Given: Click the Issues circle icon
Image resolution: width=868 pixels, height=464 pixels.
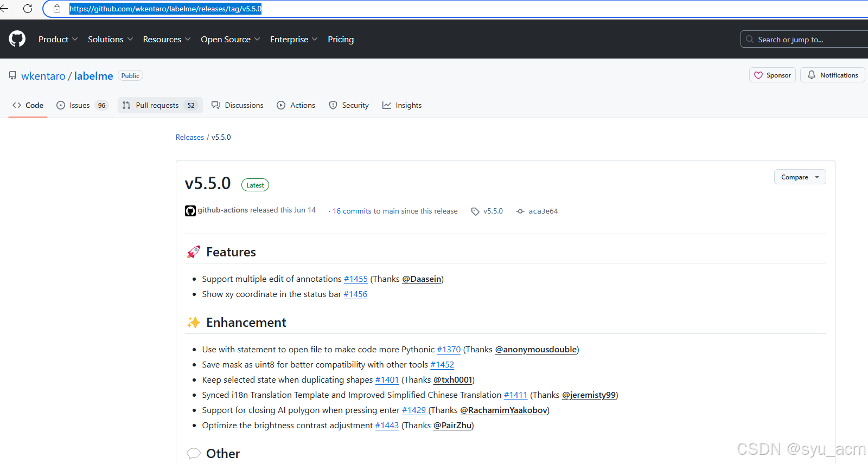Looking at the screenshot, I should point(61,105).
